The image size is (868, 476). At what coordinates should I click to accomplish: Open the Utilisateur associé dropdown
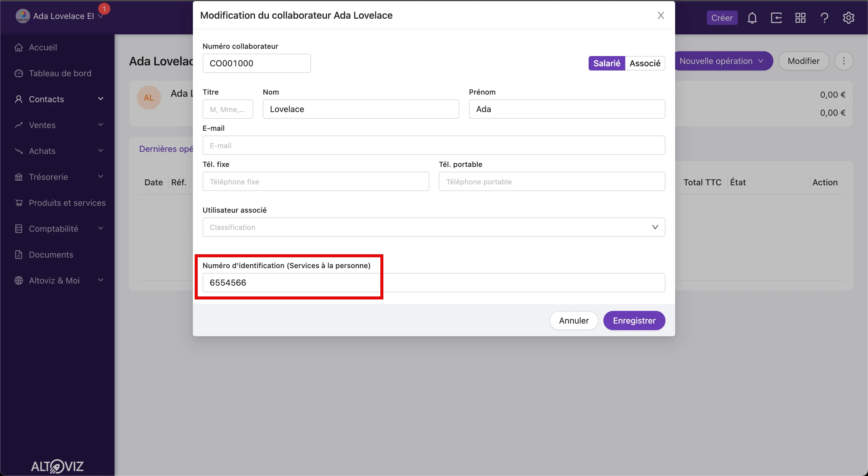point(434,227)
